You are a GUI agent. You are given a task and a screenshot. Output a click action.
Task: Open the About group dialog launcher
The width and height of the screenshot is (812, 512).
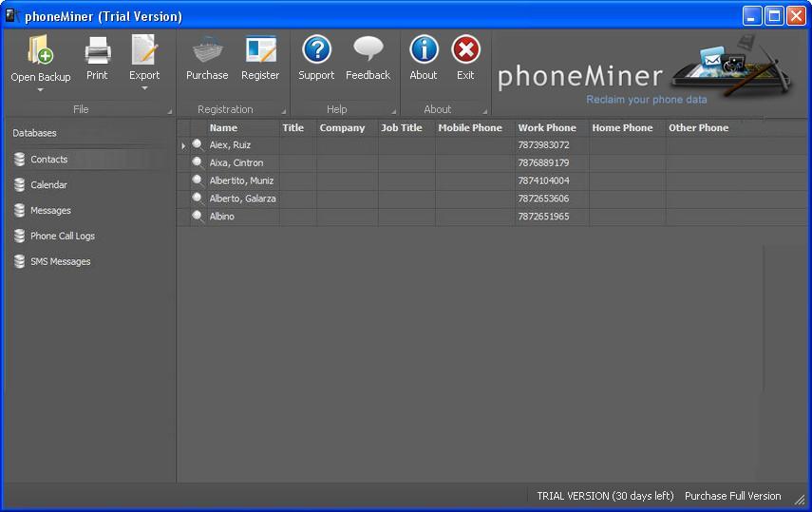coord(484,111)
